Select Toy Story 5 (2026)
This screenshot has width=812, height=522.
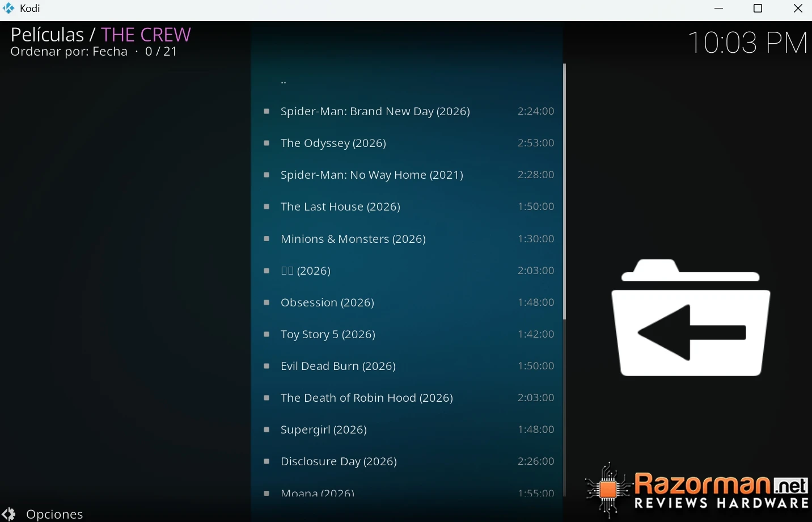407,334
